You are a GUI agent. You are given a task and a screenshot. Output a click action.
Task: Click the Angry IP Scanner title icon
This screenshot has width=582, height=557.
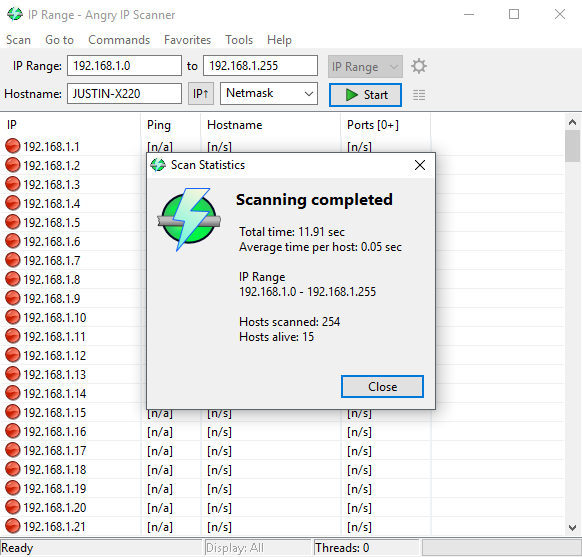pyautogui.click(x=14, y=14)
